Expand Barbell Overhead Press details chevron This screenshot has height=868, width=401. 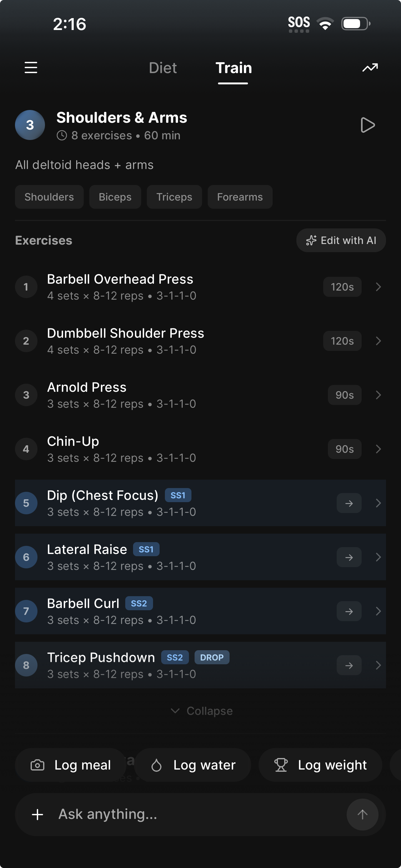tap(378, 287)
